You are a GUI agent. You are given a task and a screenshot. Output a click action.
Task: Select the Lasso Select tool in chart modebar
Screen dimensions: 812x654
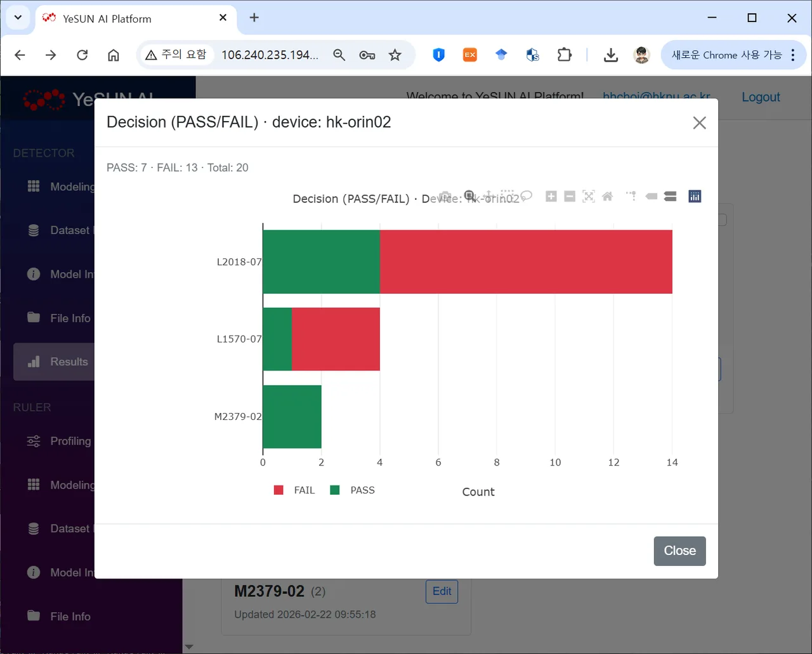click(x=526, y=196)
